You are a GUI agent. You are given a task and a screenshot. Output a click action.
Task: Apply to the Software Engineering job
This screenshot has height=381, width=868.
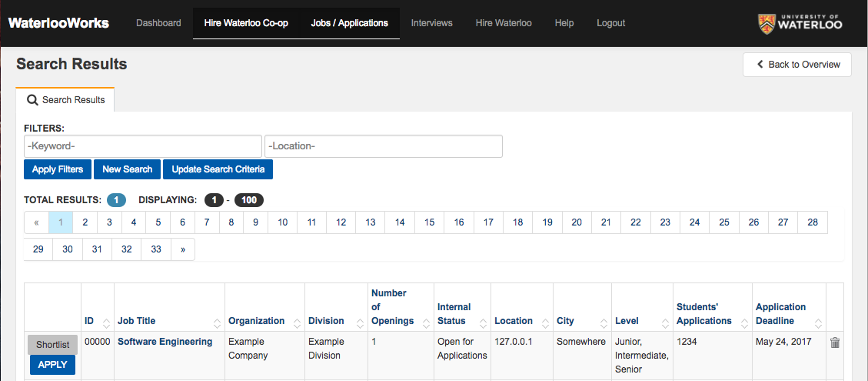52,364
